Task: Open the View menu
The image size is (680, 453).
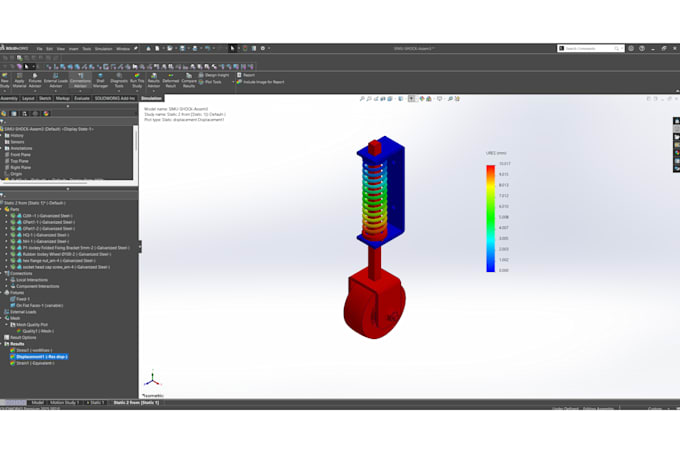Action: [x=61, y=49]
